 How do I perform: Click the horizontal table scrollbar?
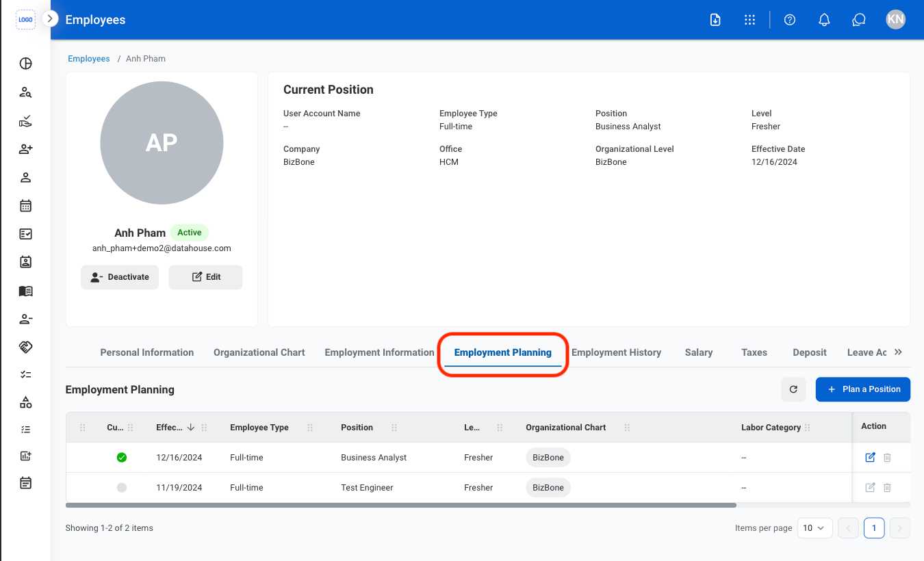coord(401,506)
